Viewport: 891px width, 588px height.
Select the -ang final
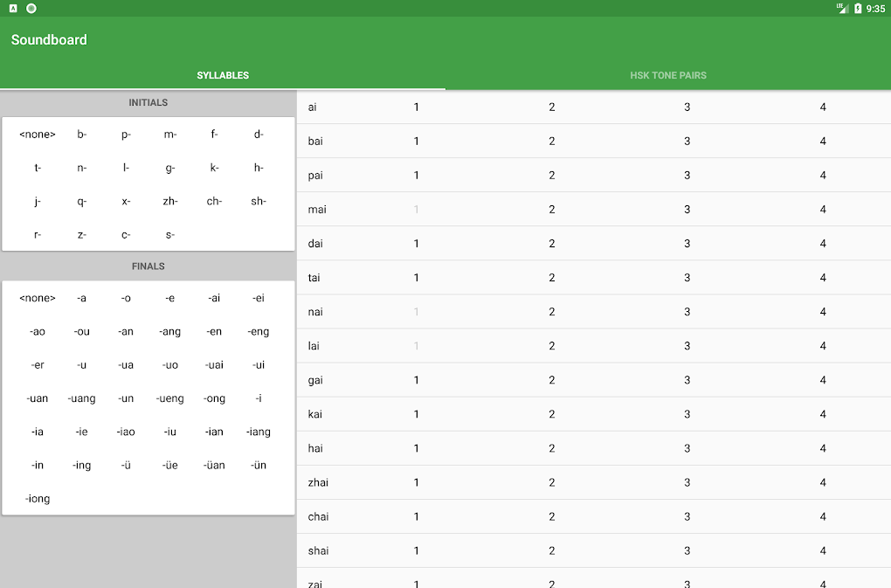point(169,331)
